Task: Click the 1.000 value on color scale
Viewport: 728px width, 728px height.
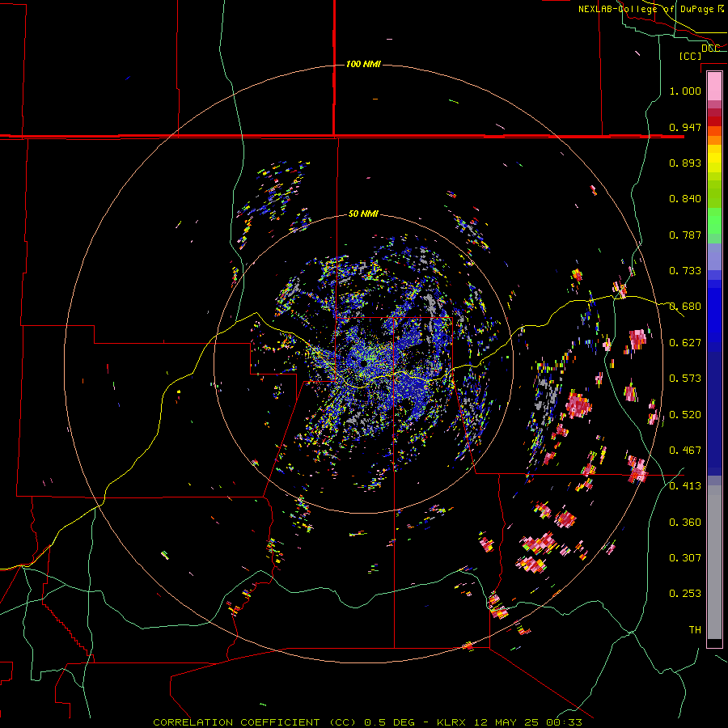Action: pos(685,91)
